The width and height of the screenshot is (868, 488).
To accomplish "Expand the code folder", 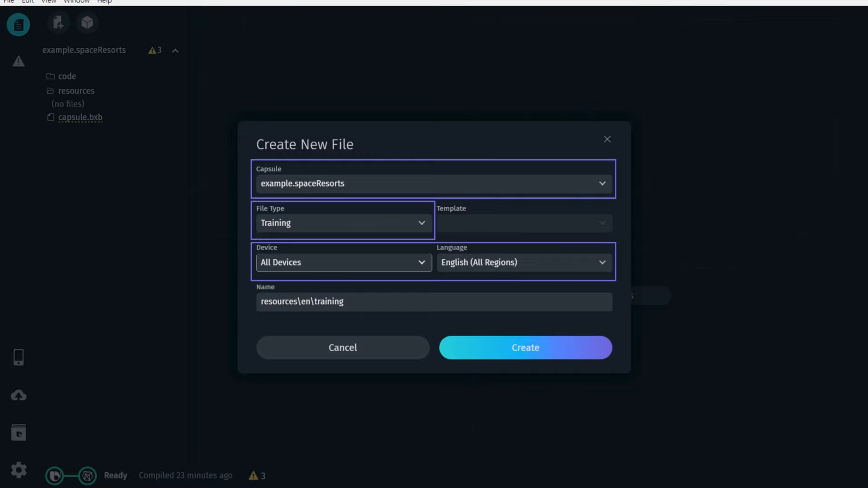I will pos(67,76).
